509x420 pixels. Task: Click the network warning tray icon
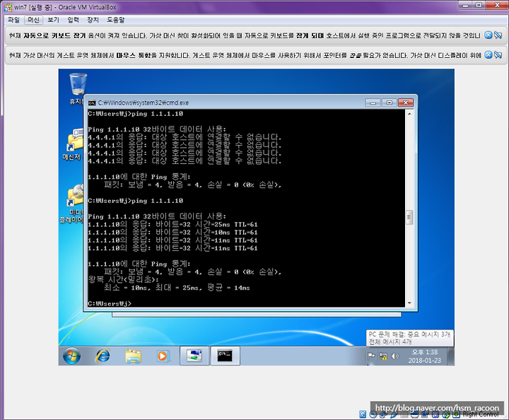[383, 356]
